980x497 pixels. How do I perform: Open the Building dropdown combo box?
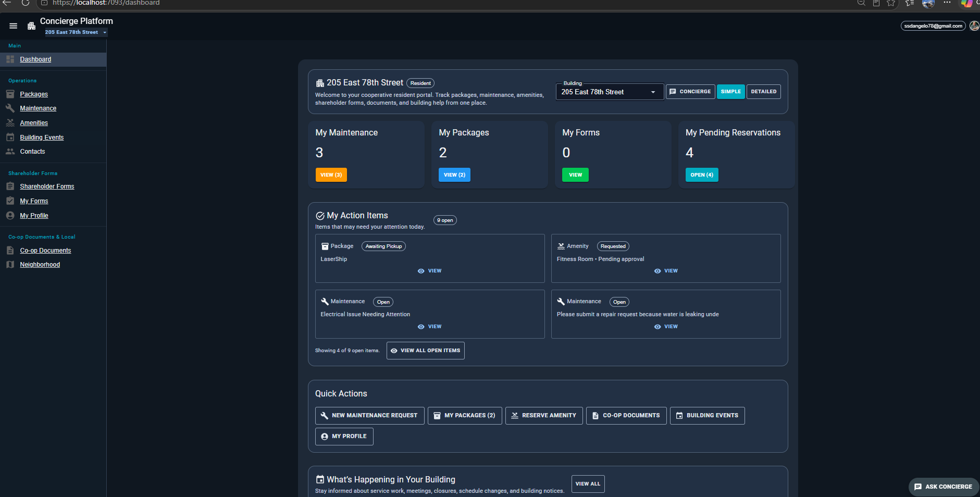coord(610,92)
